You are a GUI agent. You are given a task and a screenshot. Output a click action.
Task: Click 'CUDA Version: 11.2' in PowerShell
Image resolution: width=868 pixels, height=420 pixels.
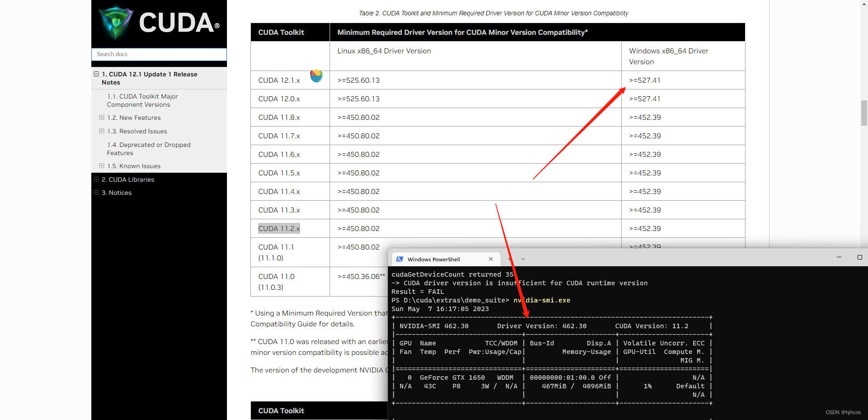tap(651, 326)
